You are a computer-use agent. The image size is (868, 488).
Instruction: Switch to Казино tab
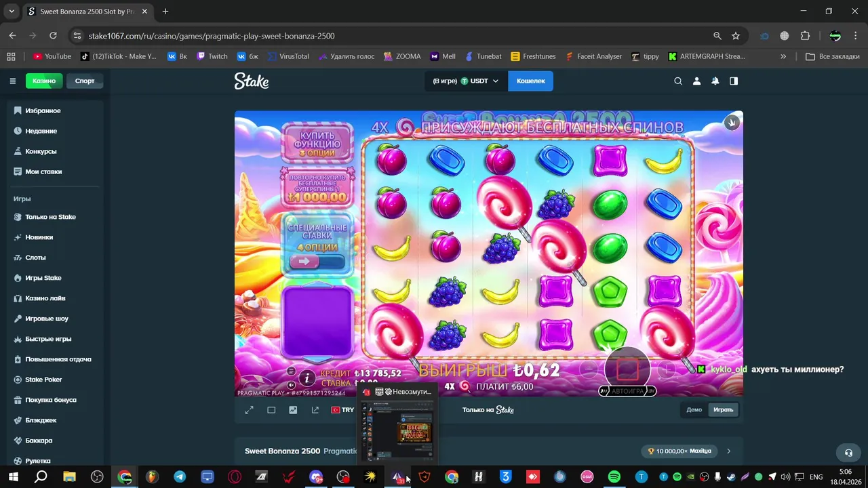pos(44,81)
